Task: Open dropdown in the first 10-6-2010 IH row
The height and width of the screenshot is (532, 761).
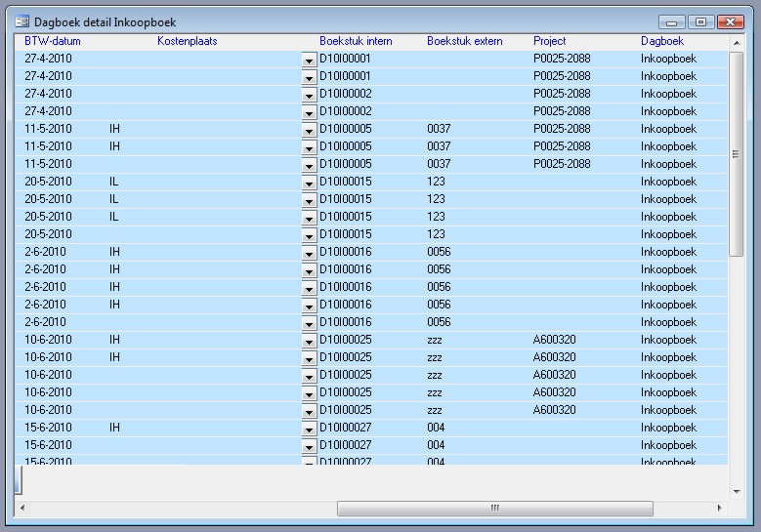Action: pyautogui.click(x=309, y=341)
